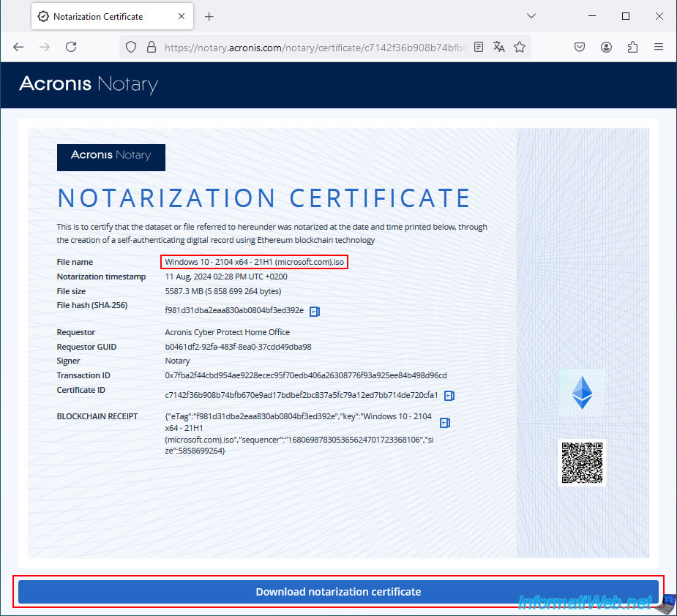This screenshot has height=616, width=677.
Task: Click the site padlock security icon
Action: (151, 47)
